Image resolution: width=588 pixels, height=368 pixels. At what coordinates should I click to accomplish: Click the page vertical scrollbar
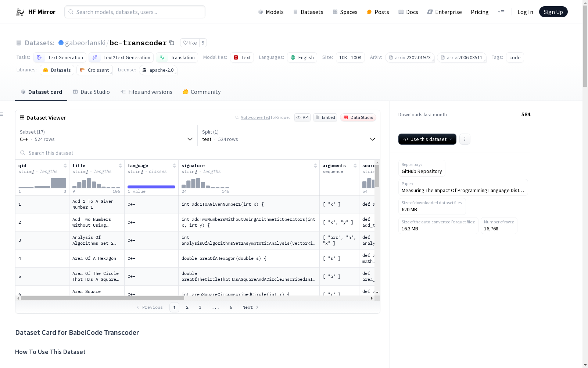585,47
